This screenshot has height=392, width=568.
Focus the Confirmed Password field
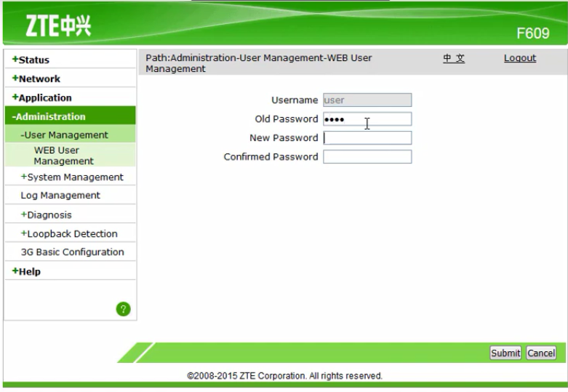click(x=367, y=157)
